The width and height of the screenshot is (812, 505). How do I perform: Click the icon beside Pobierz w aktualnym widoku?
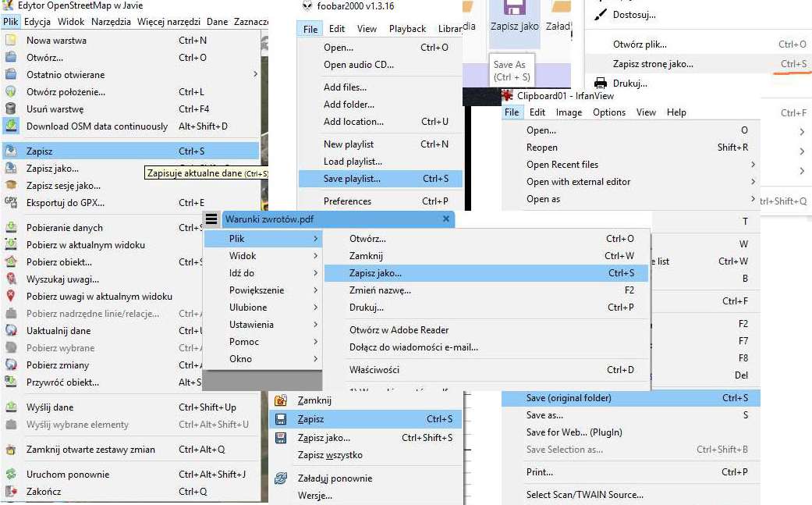pyautogui.click(x=11, y=244)
